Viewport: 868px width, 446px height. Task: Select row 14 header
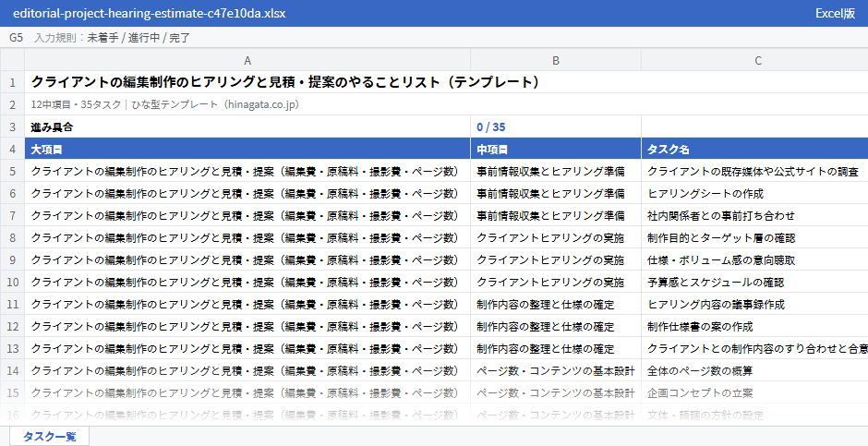[12, 370]
